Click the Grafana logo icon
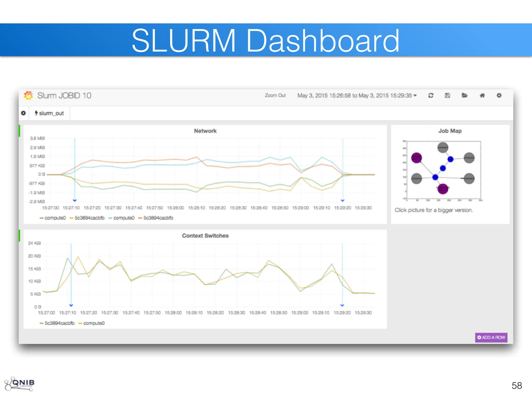The height and width of the screenshot is (399, 532). pyautogui.click(x=29, y=95)
